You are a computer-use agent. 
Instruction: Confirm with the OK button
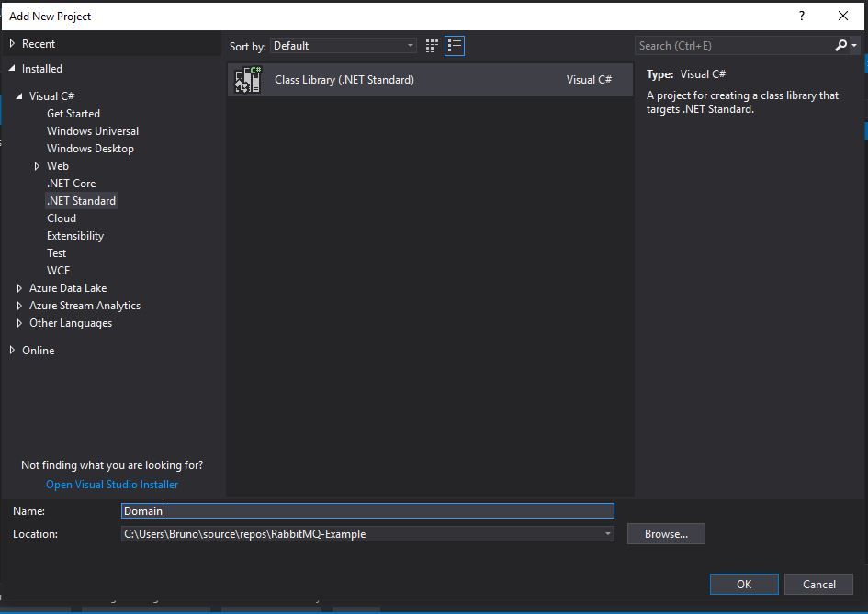tap(744, 584)
